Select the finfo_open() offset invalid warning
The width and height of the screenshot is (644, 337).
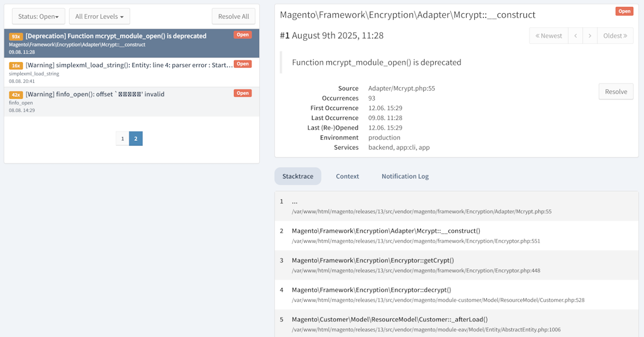click(x=131, y=101)
